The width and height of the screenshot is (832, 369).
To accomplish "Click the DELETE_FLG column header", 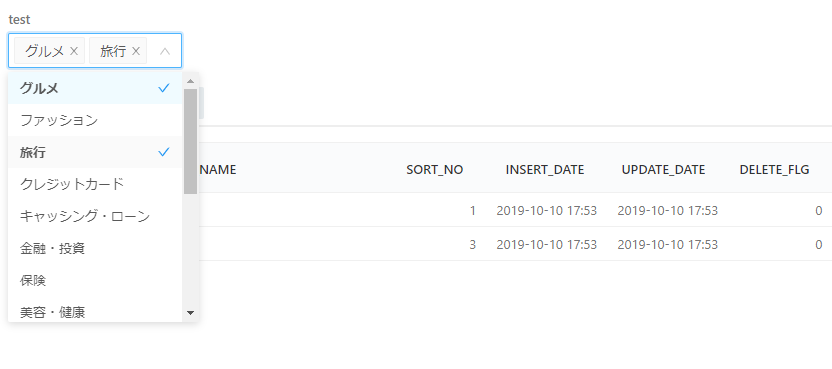I will (774, 170).
